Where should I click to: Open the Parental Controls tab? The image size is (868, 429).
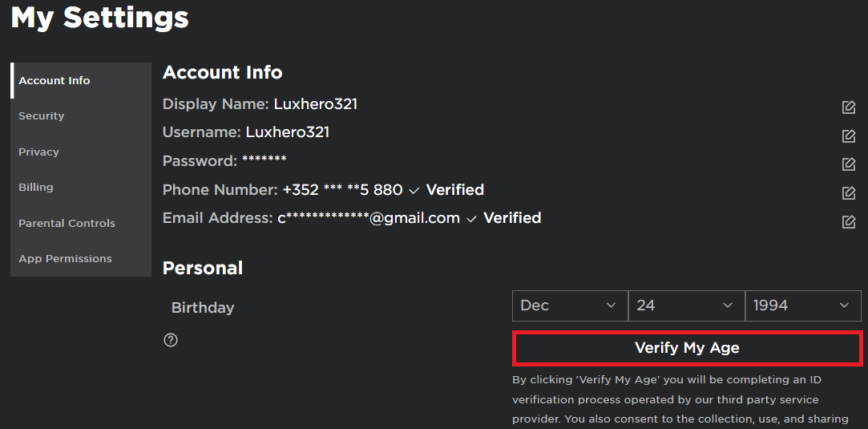coord(67,224)
